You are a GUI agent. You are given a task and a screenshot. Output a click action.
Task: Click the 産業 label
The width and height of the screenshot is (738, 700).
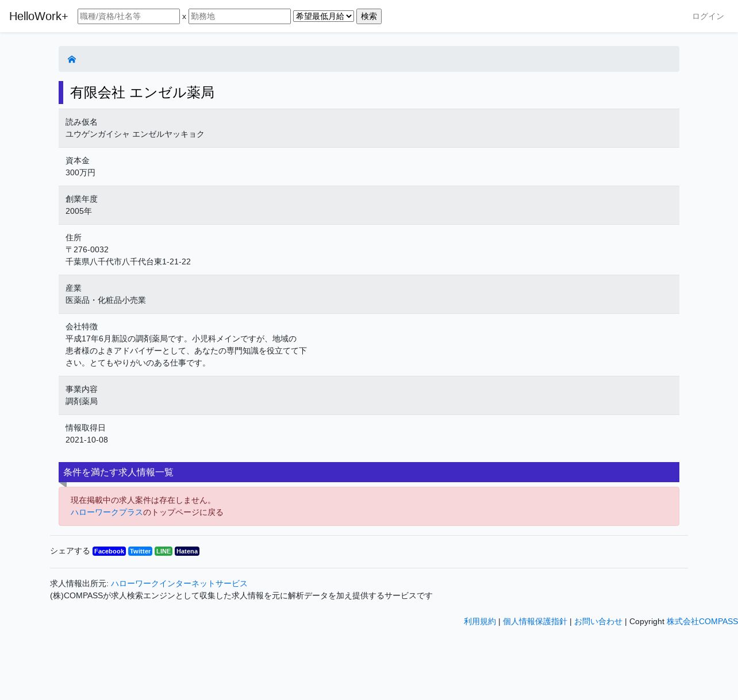click(74, 288)
